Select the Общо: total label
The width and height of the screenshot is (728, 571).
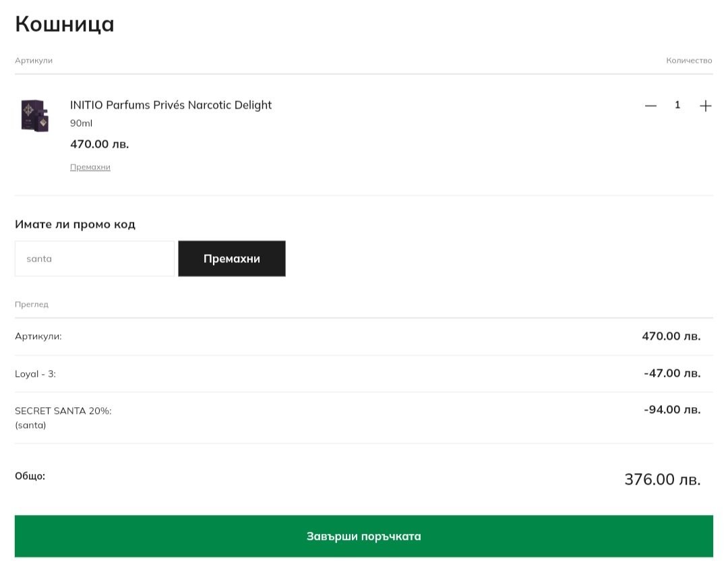pyautogui.click(x=30, y=476)
